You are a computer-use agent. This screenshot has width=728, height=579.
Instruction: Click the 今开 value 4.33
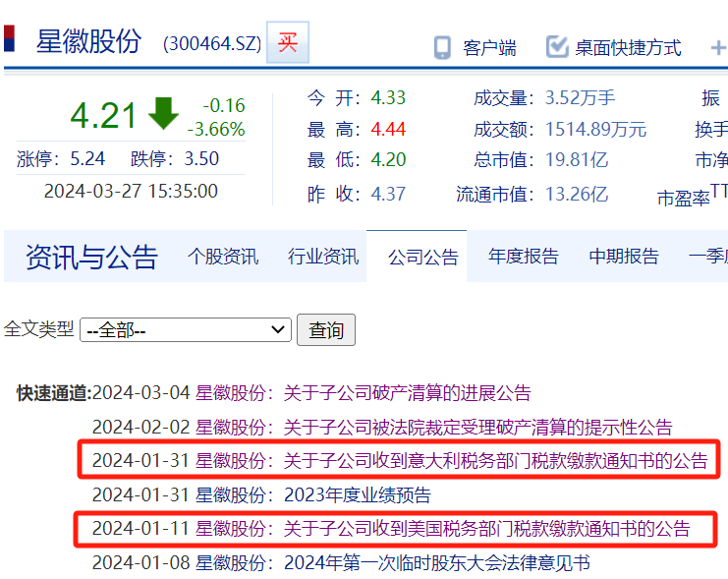click(388, 98)
